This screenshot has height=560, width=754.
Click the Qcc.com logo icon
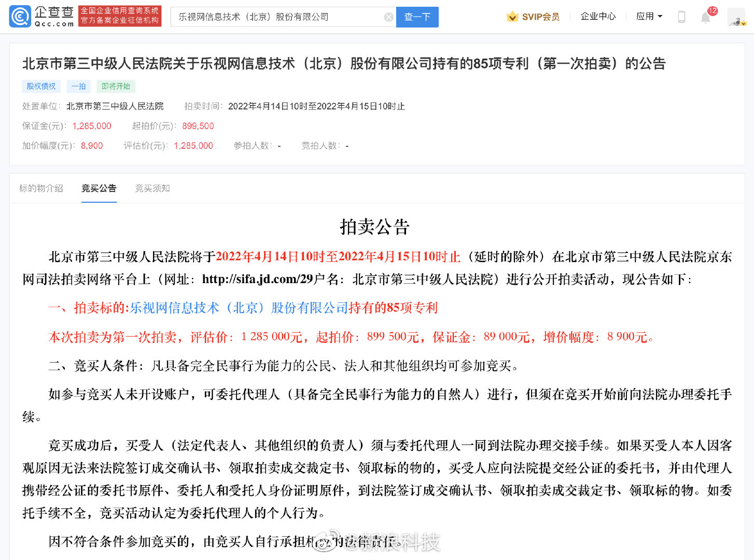[x=20, y=17]
